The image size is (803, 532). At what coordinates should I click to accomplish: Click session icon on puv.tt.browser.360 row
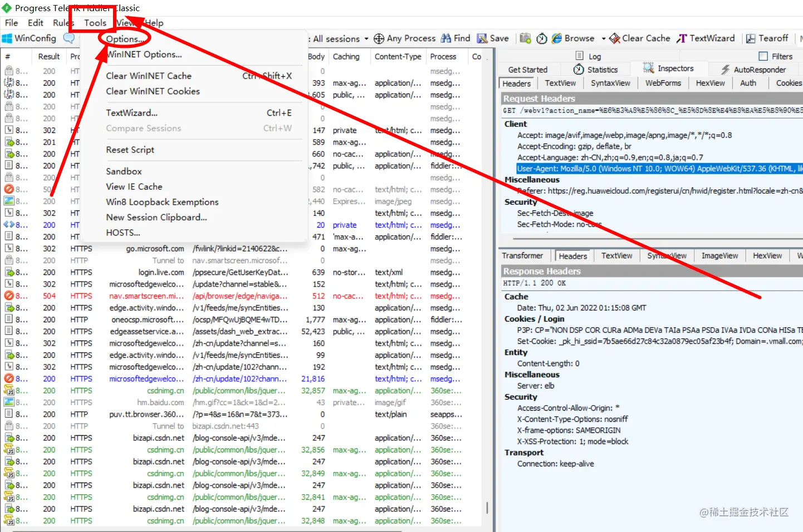pos(9,414)
